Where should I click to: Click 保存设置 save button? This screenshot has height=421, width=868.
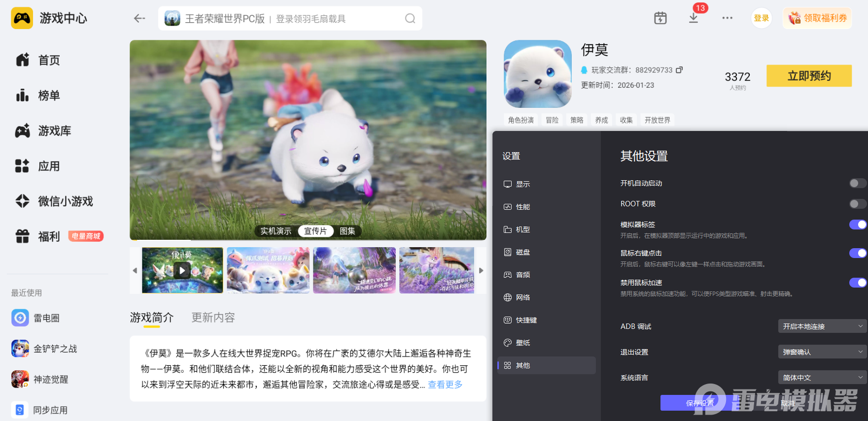tap(700, 403)
